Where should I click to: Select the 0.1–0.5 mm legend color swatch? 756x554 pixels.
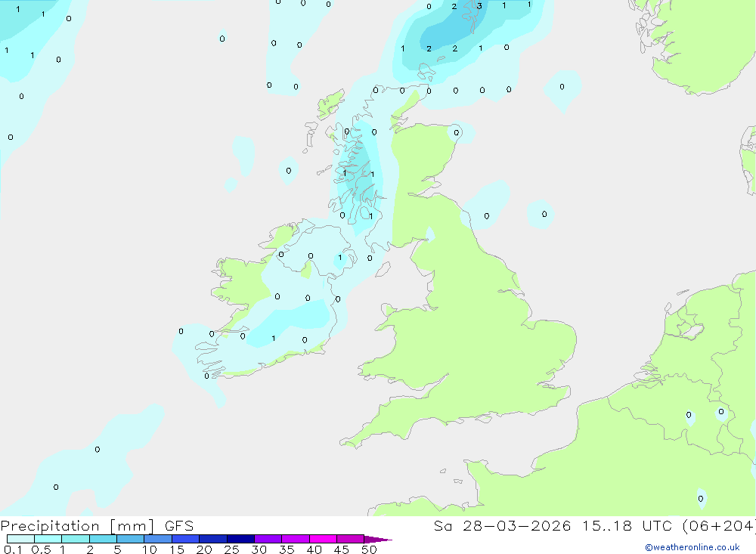click(20, 539)
